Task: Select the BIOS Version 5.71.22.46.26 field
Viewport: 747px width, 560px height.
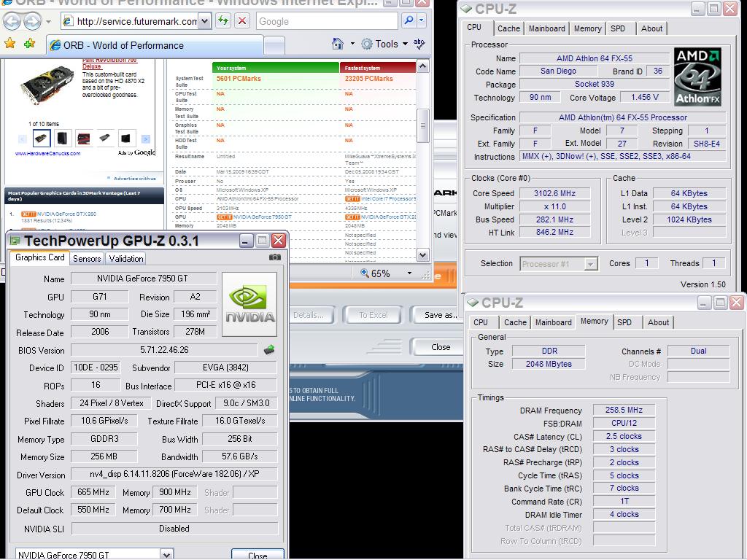Action: [164, 350]
